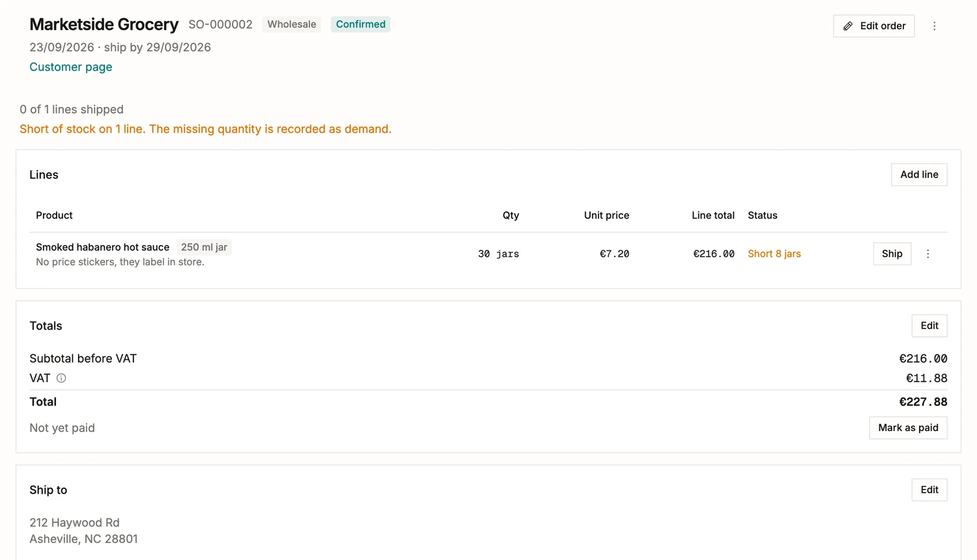
Task: Click the Asheville, NC 28801 address line
Action: point(83,539)
